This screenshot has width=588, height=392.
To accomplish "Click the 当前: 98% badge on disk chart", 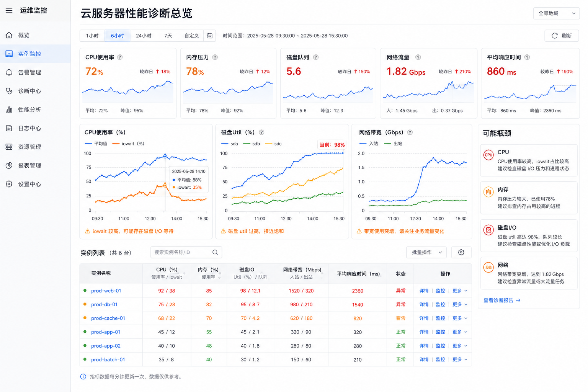I will pyautogui.click(x=332, y=145).
